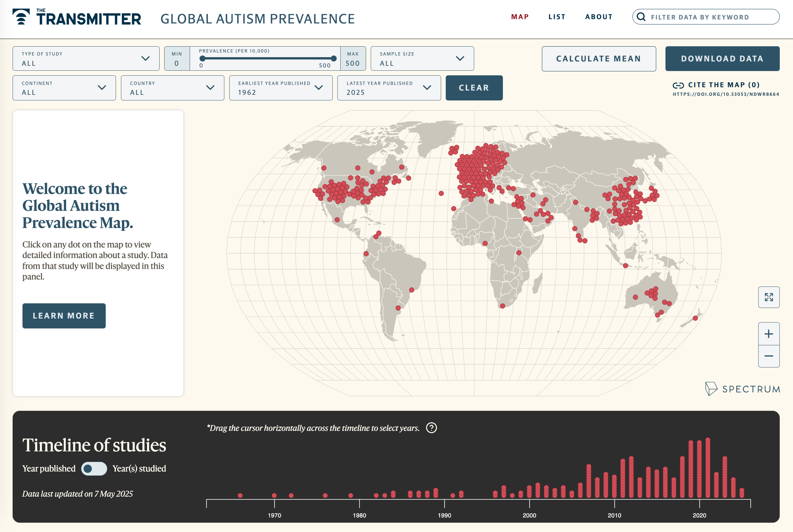Open the Continent dropdown
Screen dimensions: 793x532
pos(64,88)
